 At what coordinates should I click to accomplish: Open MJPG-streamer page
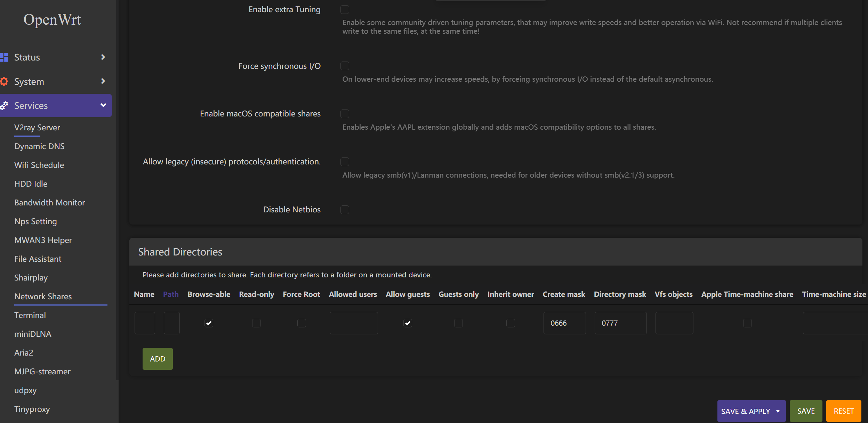pyautogui.click(x=42, y=372)
